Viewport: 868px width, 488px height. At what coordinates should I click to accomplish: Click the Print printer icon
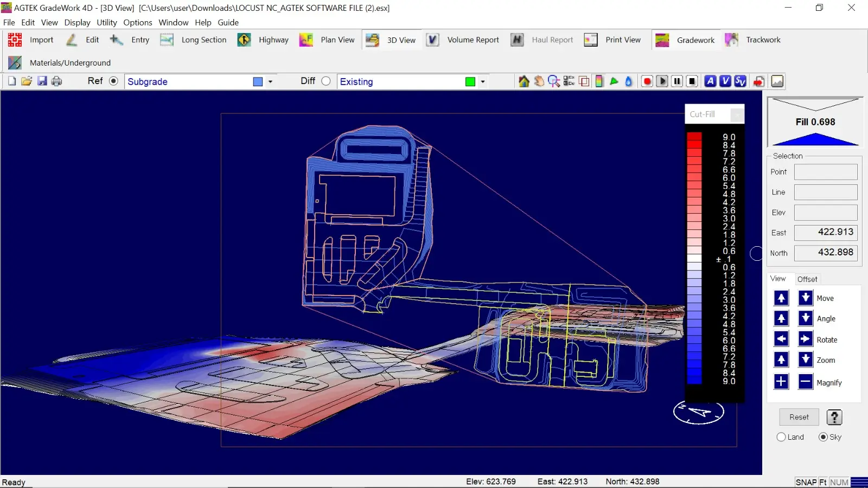pyautogui.click(x=56, y=81)
